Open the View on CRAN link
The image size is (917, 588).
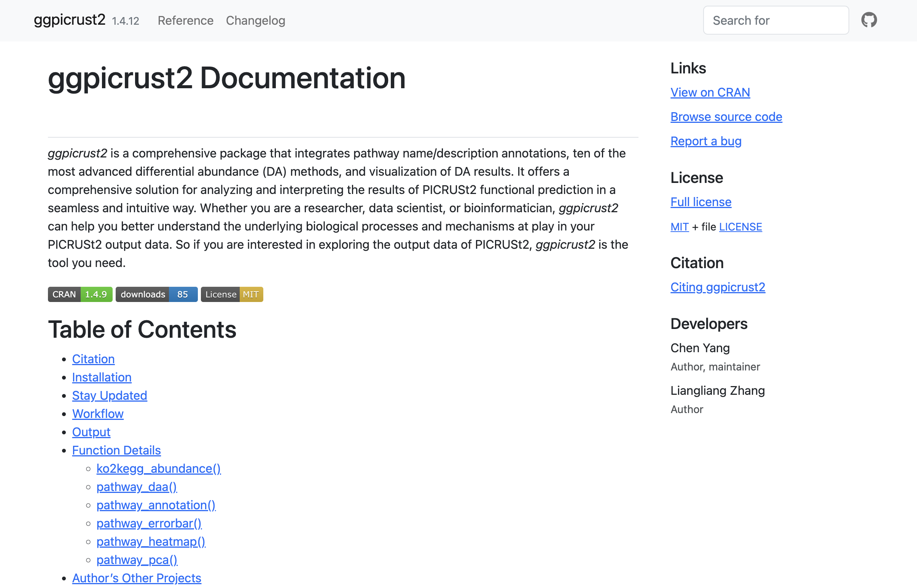point(710,92)
